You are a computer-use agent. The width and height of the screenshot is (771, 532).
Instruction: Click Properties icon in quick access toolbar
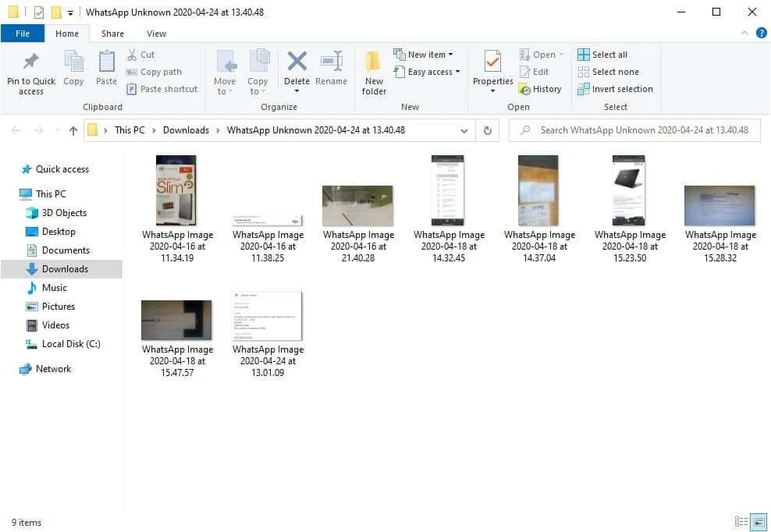click(39, 12)
